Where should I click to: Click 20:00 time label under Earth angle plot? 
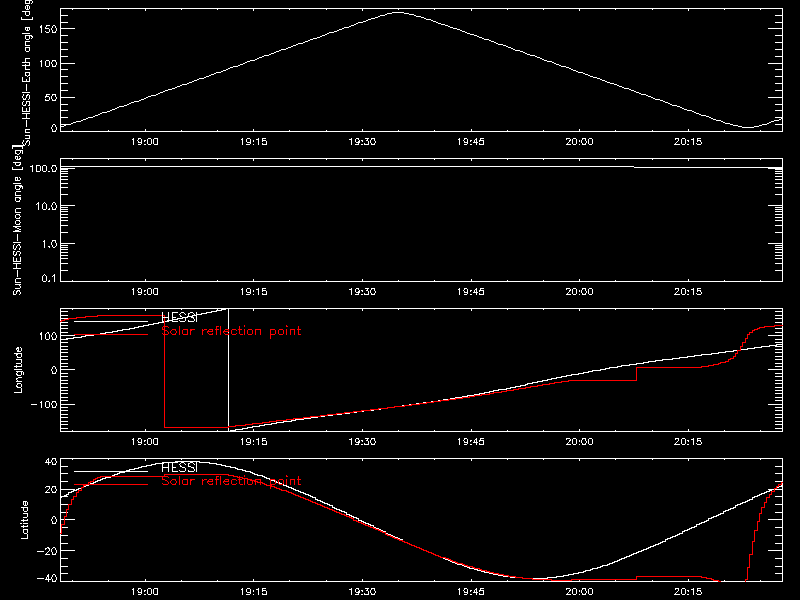pyautogui.click(x=580, y=142)
